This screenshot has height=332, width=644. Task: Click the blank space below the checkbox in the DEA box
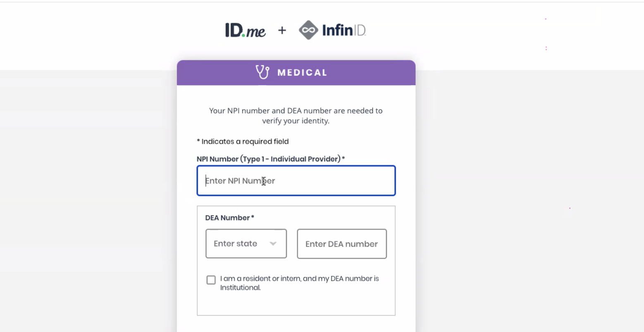296,304
